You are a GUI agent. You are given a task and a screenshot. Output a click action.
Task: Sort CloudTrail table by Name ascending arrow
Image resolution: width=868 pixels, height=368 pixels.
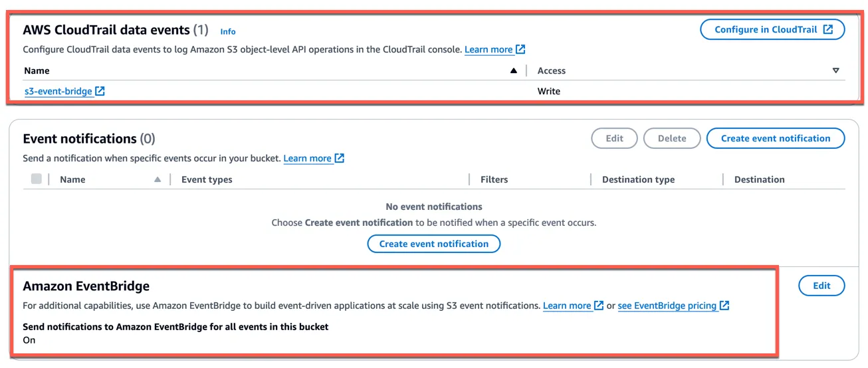513,70
